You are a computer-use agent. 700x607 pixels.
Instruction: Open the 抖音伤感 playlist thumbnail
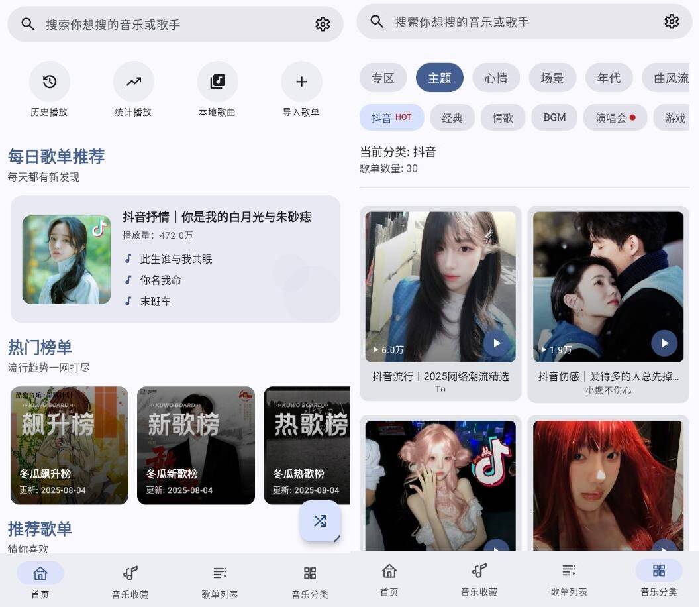[607, 286]
